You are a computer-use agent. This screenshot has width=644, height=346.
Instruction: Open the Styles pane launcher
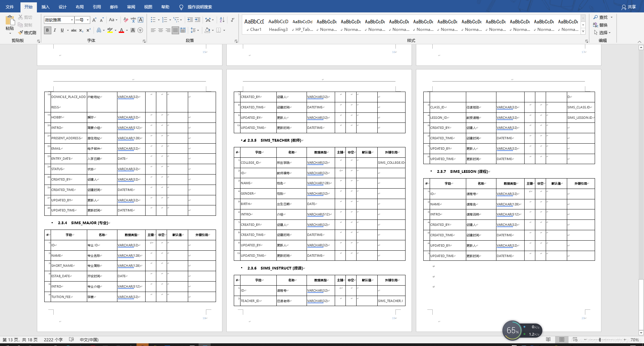tap(587, 41)
